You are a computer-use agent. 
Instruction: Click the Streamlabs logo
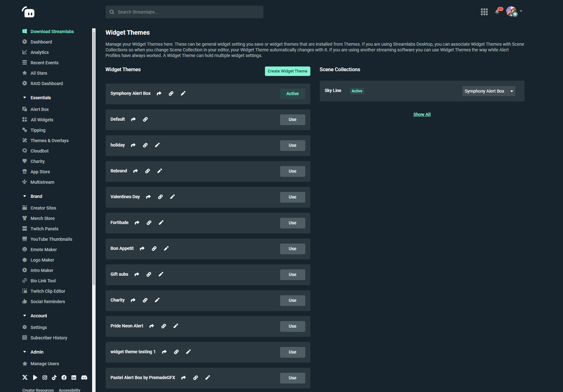28,12
